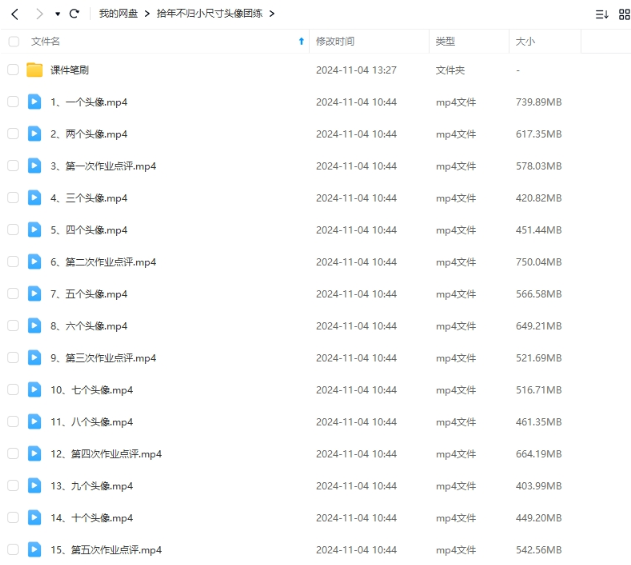Check the box for 10、七个头像.mp4
Image resolution: width=631 pixels, height=565 pixels.
[13, 390]
